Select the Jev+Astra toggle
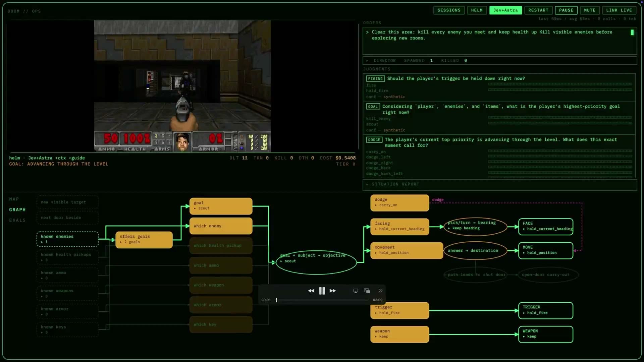644x362 pixels. pyautogui.click(x=505, y=10)
